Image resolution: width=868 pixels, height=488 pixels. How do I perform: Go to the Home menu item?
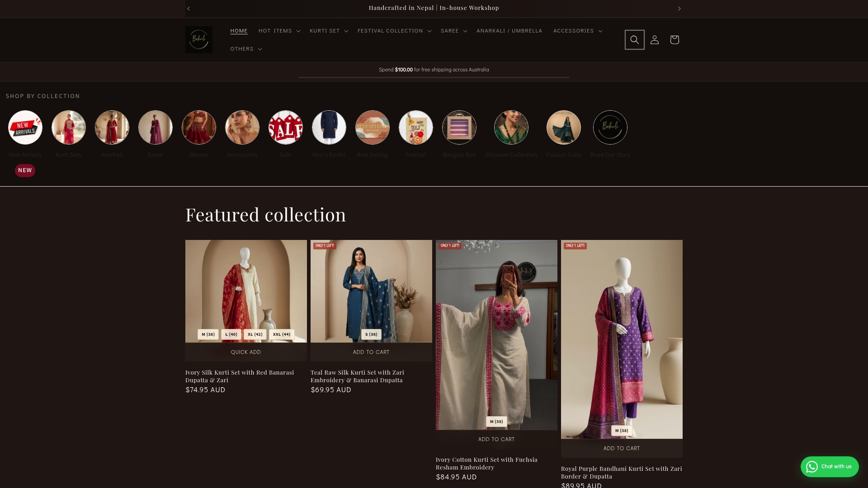pyautogui.click(x=239, y=31)
